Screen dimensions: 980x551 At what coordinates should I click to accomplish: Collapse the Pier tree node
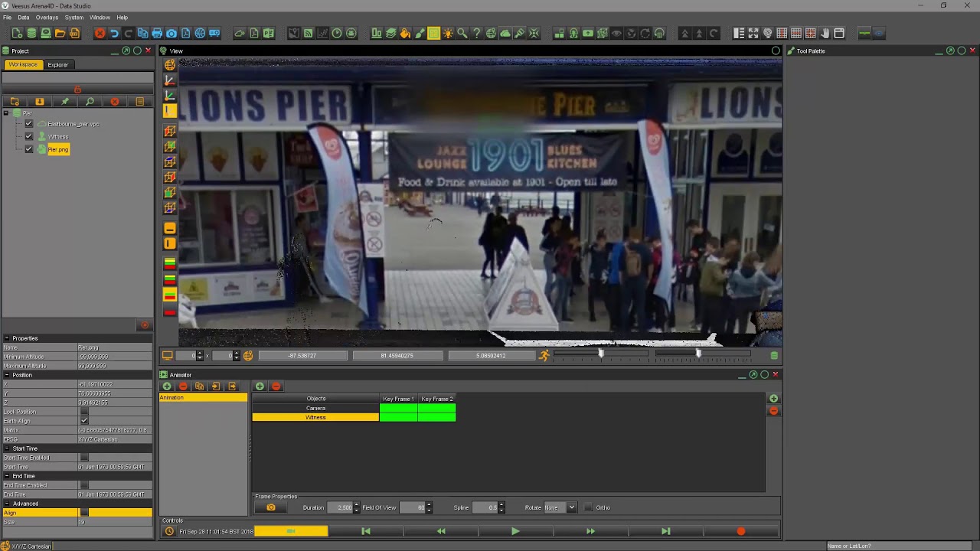pyautogui.click(x=6, y=113)
